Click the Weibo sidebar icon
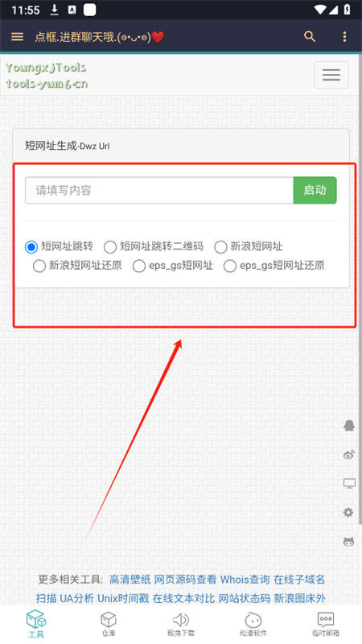Viewport: 362px width, 644px height. [349, 454]
